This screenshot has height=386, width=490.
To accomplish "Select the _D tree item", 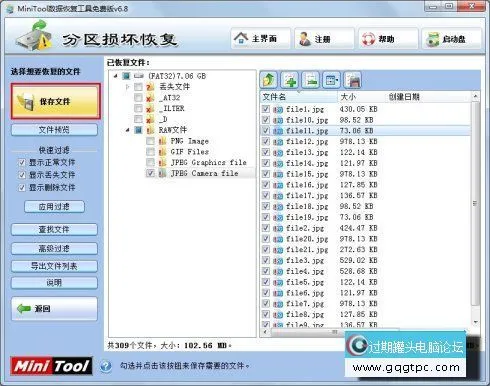I will (x=163, y=119).
